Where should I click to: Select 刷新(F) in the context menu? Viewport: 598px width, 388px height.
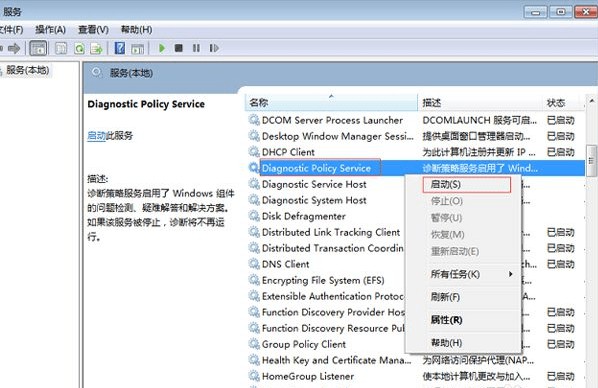pyautogui.click(x=445, y=297)
